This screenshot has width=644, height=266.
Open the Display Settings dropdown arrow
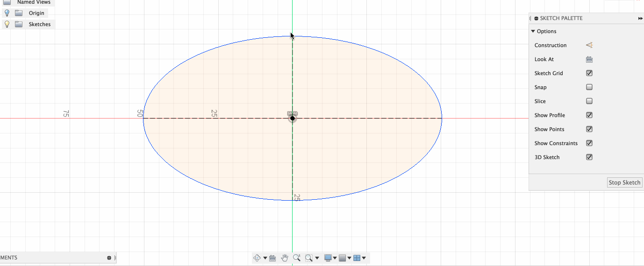click(x=335, y=258)
